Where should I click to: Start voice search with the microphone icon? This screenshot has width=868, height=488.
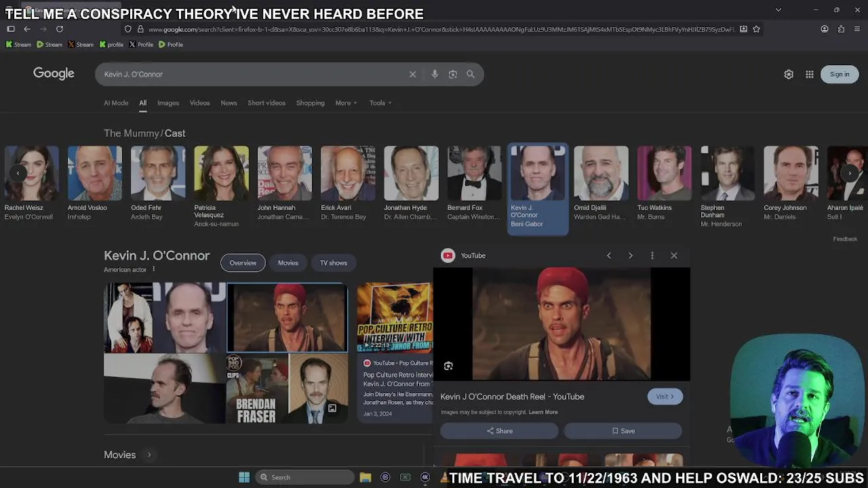pos(435,75)
